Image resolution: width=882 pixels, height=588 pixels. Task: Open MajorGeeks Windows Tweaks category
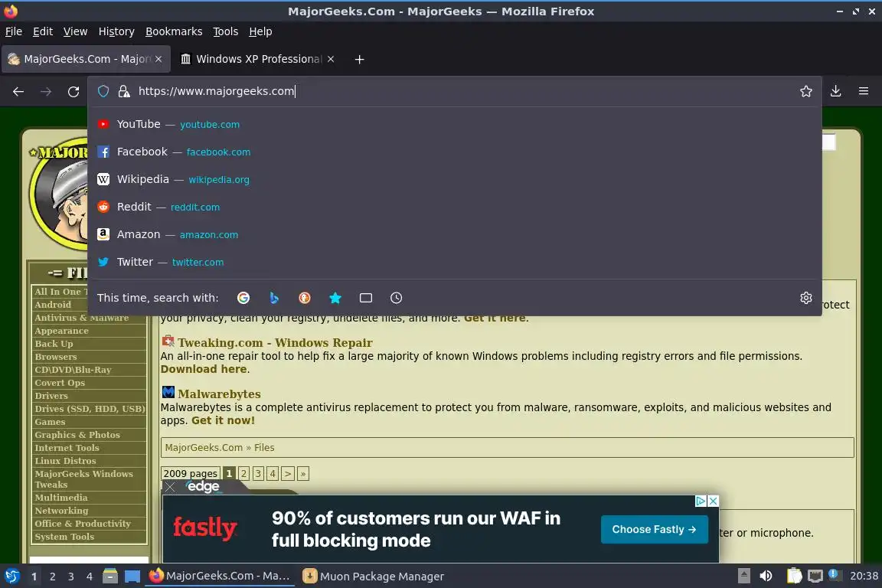tap(83, 479)
